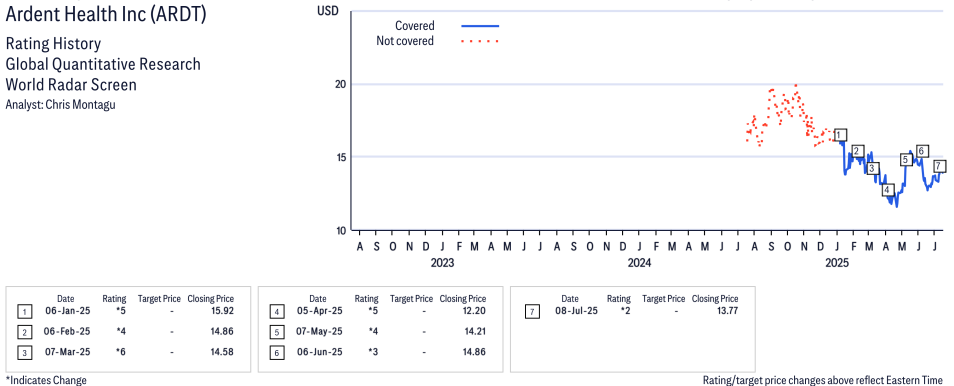Click the Ardent Health Inc (ARDT) title
Image resolution: width=954 pixels, height=386 pixels.
106,15
